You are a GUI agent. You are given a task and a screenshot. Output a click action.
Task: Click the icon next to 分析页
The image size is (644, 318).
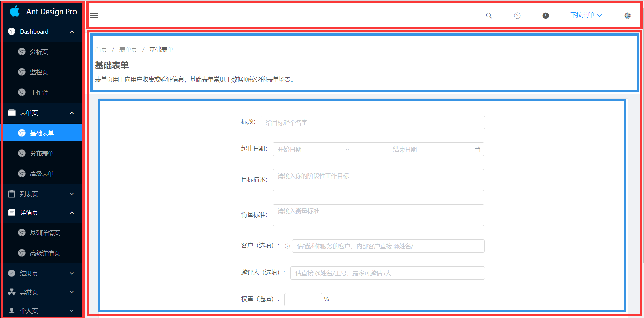click(22, 52)
